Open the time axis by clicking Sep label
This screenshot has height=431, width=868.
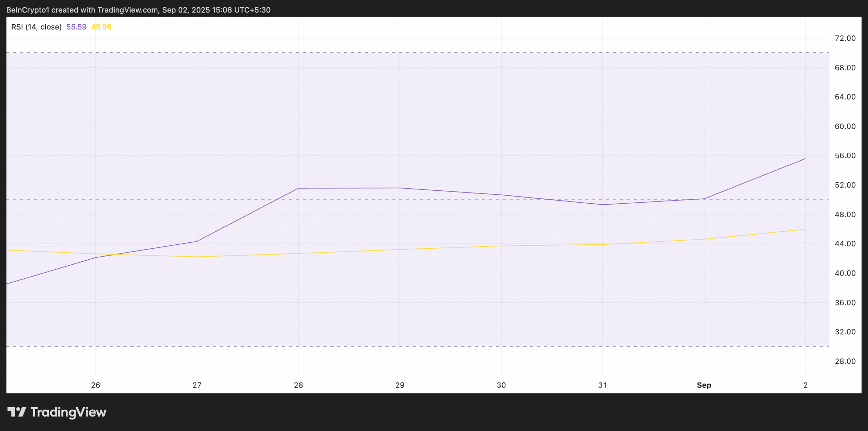tap(704, 385)
